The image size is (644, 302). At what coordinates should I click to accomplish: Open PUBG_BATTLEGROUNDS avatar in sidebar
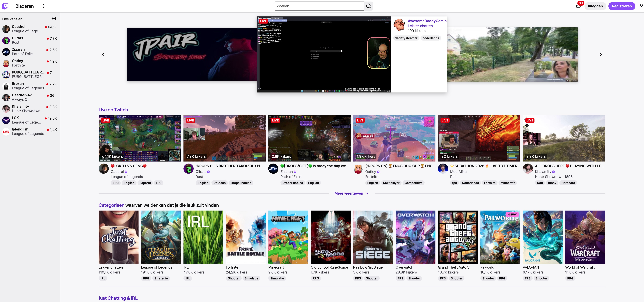tap(6, 75)
